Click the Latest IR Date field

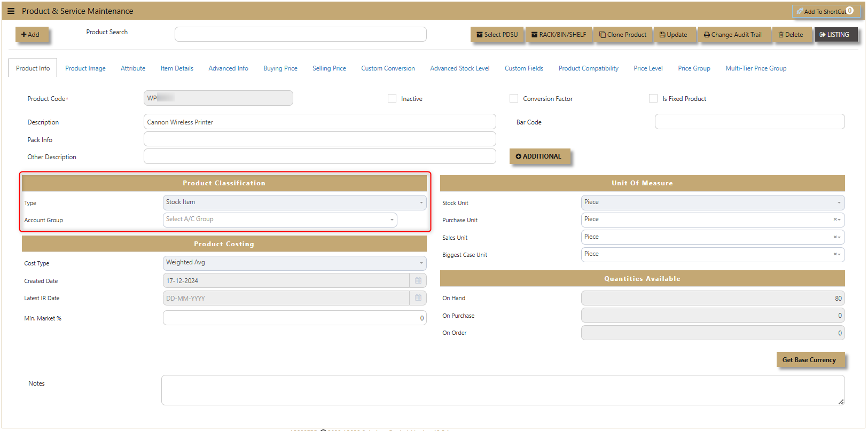(286, 298)
